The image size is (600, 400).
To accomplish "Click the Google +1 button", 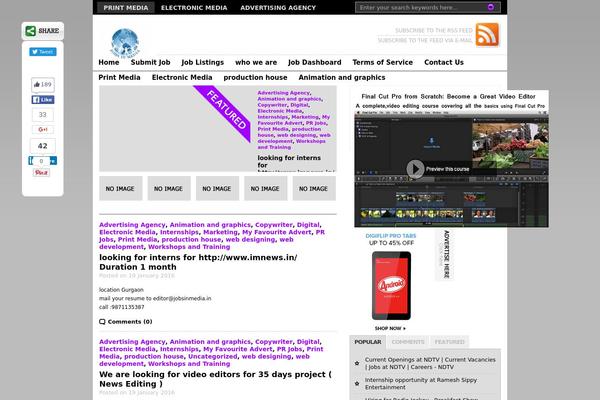I will [43, 129].
